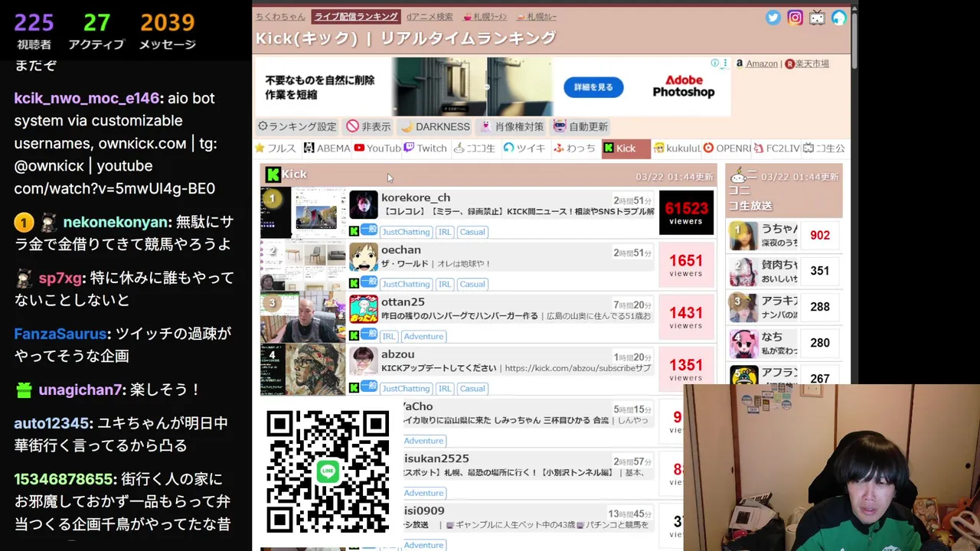Open the Twitcasting icon in the header
Image resolution: width=980 pixels, height=551 pixels.
coord(839,18)
